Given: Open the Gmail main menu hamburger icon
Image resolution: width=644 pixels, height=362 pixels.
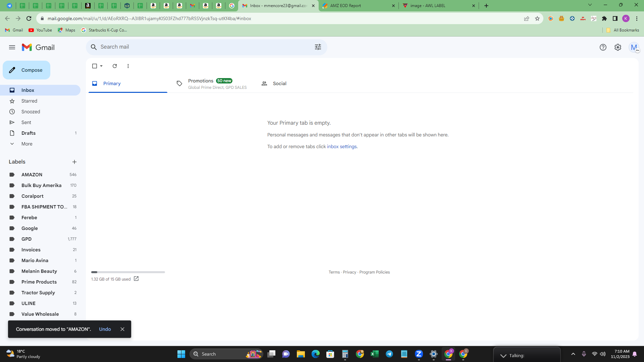Looking at the screenshot, I should [x=12, y=47].
